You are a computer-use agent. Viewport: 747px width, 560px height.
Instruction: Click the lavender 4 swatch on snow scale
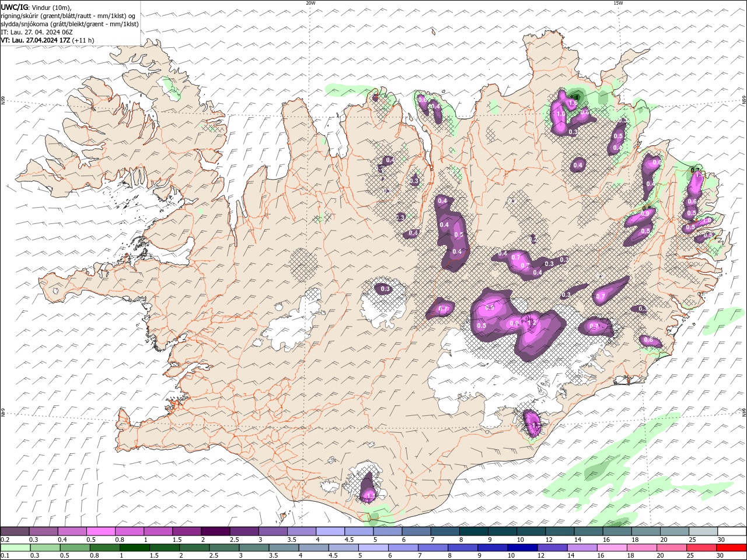coord(330,531)
